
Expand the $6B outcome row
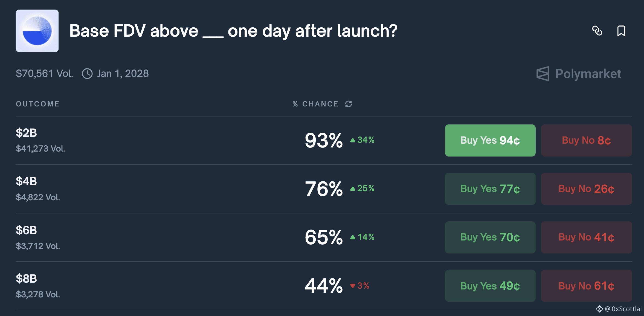pos(324,237)
